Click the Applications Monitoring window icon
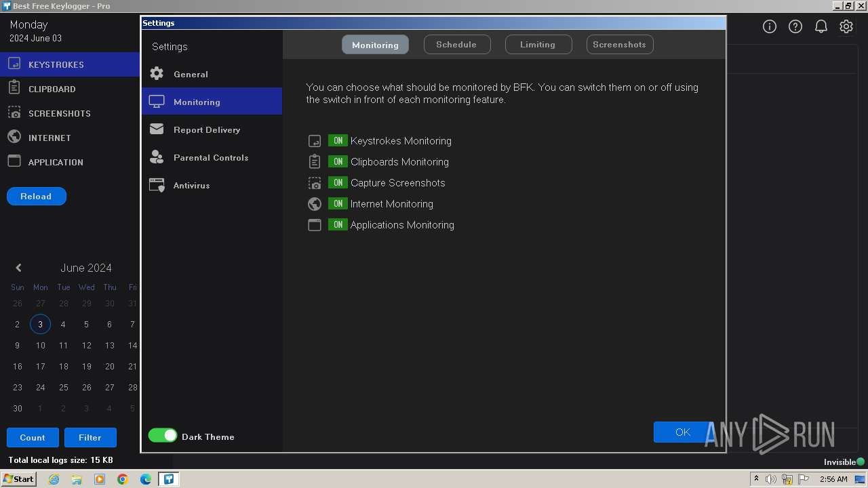 coord(315,225)
